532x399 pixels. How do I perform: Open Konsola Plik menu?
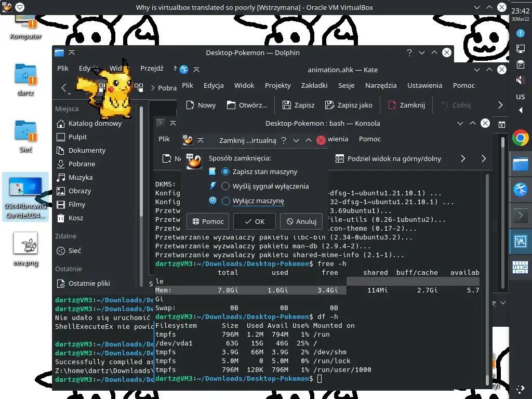click(164, 139)
